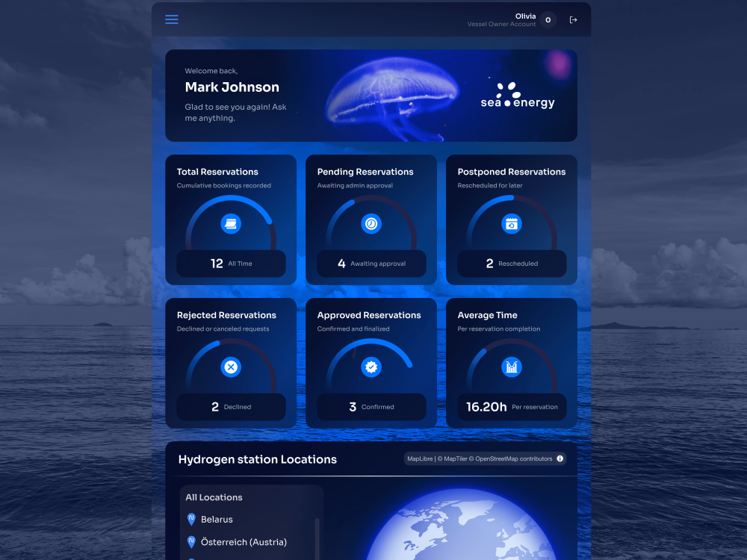Click the Pending Reservations card title
This screenshot has width=747, height=560.
click(x=365, y=172)
